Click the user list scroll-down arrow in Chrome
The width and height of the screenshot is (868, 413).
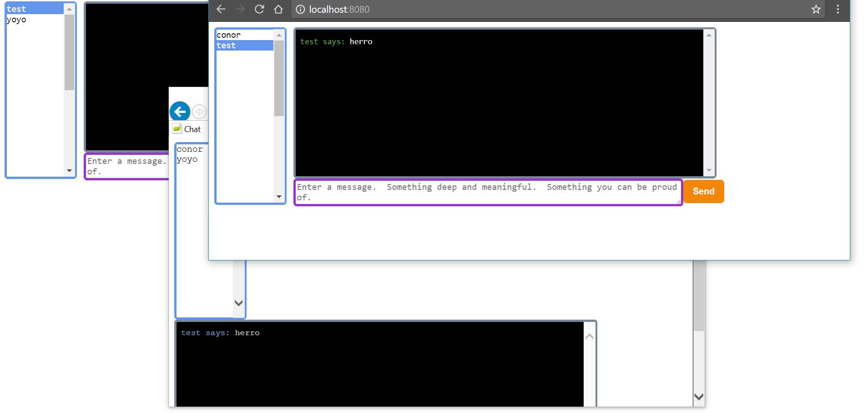click(x=279, y=197)
